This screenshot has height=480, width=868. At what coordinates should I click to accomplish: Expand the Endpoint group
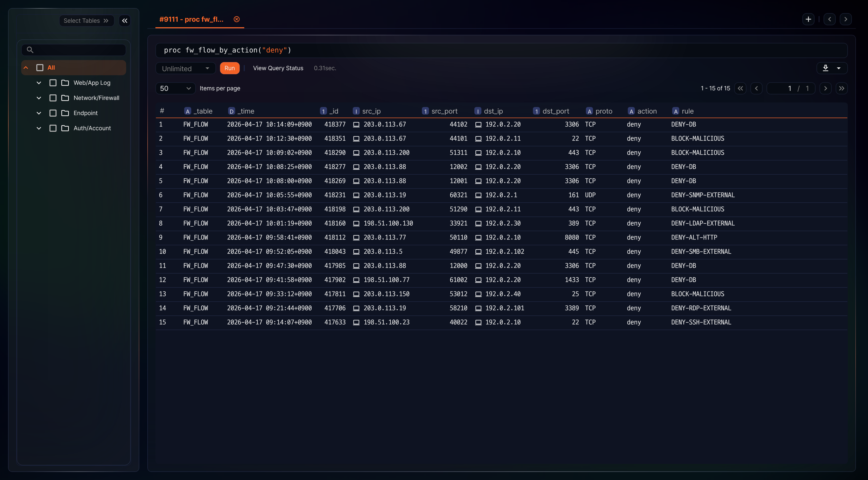[x=39, y=113]
